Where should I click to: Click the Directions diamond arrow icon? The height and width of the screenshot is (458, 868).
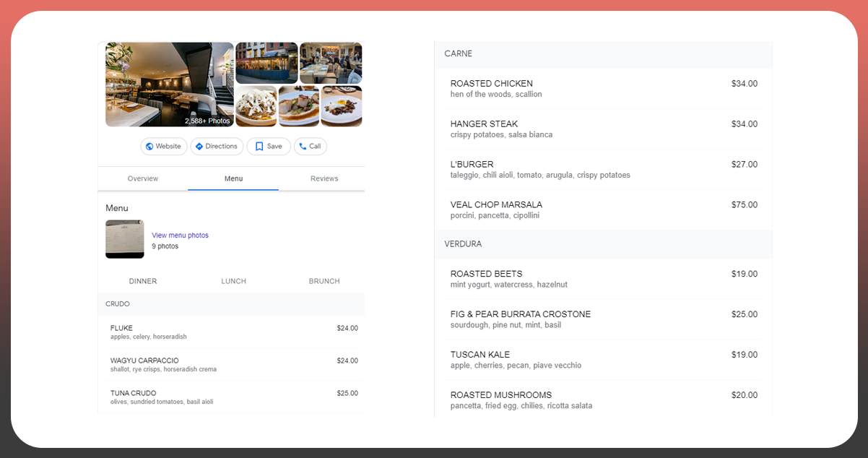(199, 147)
